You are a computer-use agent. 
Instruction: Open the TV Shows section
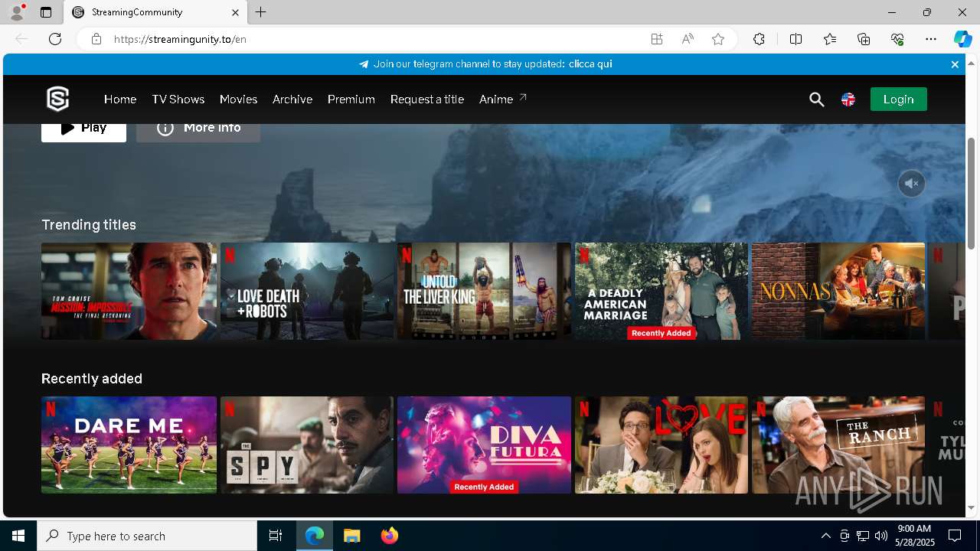178,99
